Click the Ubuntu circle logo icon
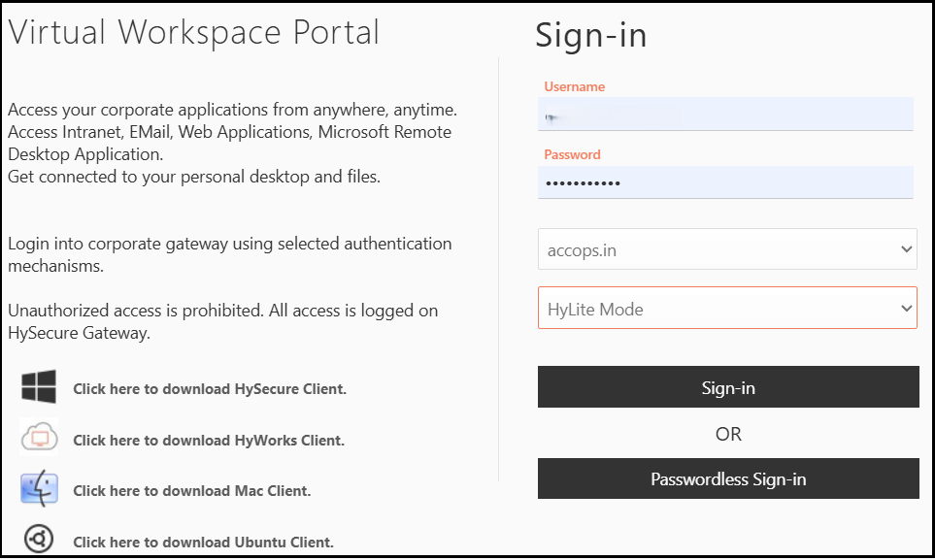 click(39, 539)
